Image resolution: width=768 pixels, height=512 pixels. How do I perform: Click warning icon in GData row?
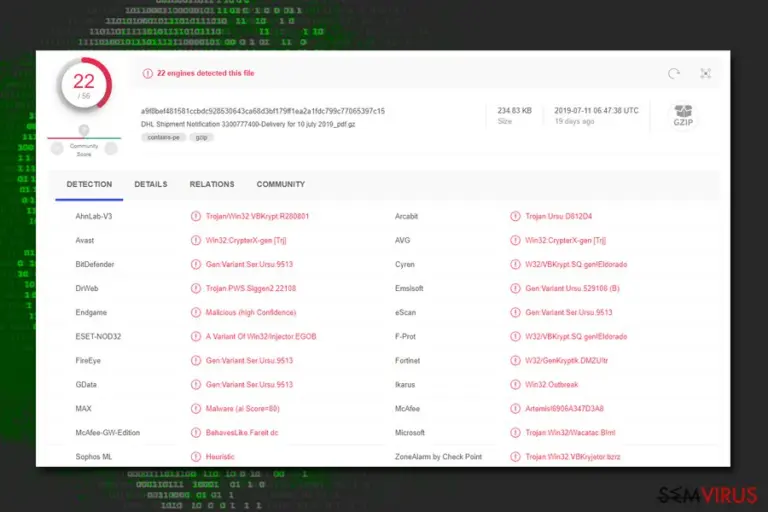pyautogui.click(x=195, y=384)
